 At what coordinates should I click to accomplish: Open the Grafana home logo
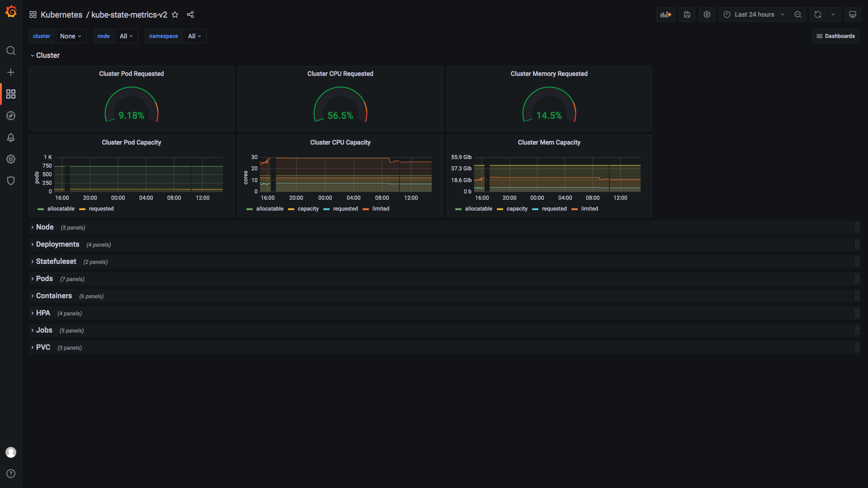(11, 12)
